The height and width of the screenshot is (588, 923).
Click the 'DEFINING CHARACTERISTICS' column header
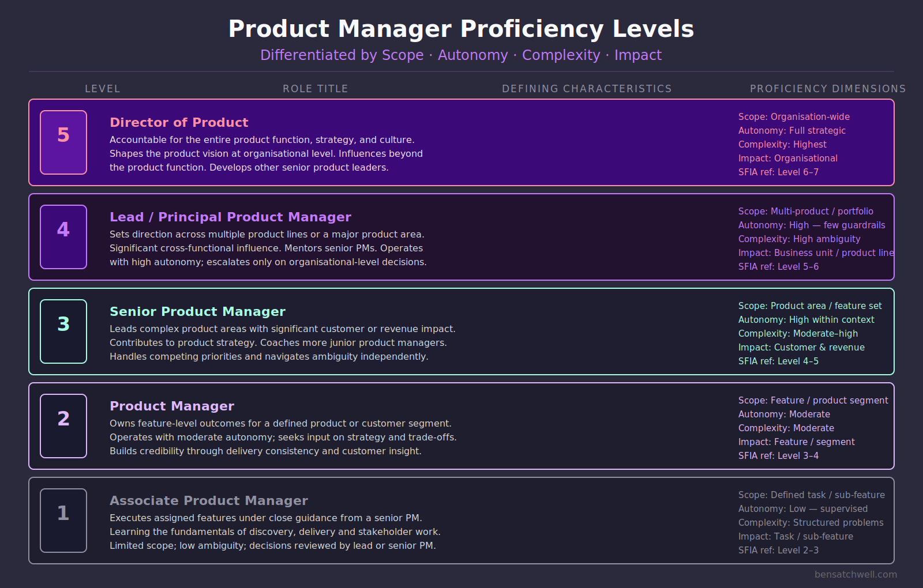[587, 89]
